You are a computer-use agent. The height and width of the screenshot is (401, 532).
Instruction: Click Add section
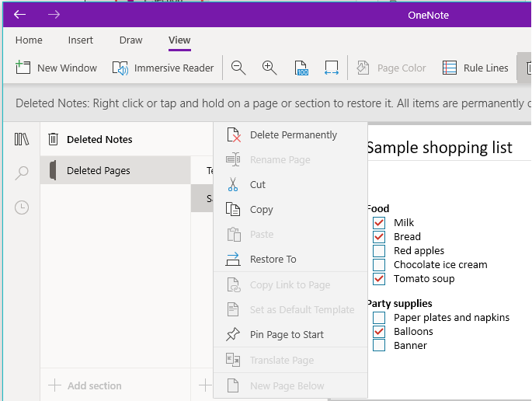coord(85,385)
